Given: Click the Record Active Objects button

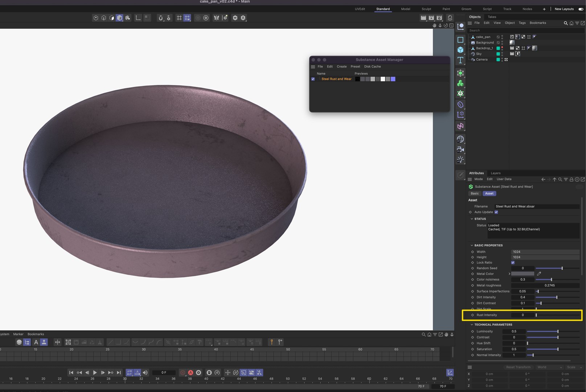Looking at the screenshot, I should tap(183, 372).
